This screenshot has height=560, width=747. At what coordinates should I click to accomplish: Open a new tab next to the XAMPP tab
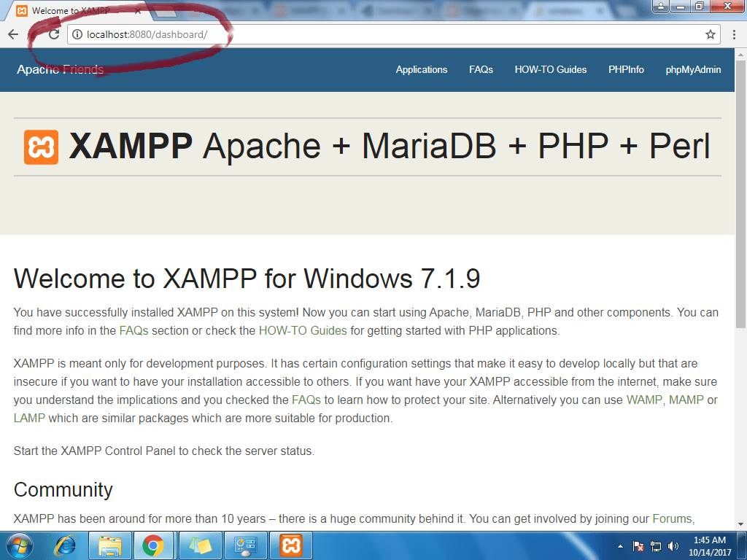(x=164, y=12)
